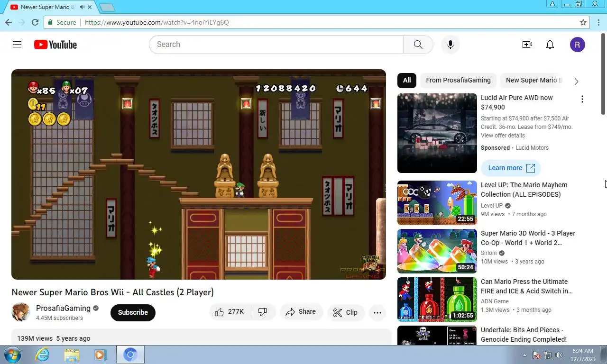Click the ADN Game channel name
The height and width of the screenshot is (364, 607).
pos(495,301)
